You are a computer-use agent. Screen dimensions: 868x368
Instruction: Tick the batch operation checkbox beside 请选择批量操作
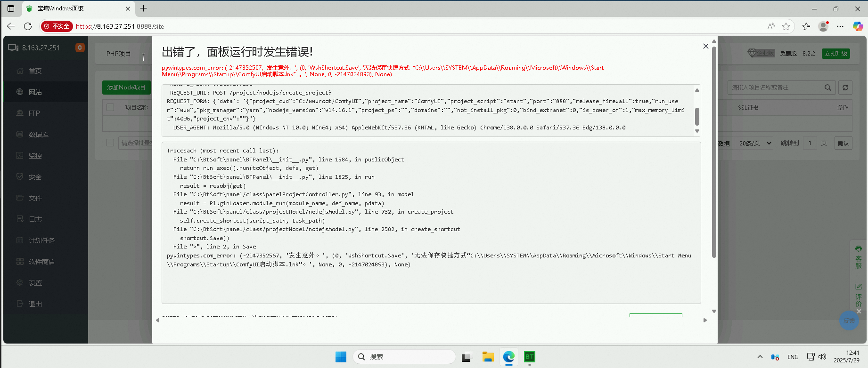110,143
